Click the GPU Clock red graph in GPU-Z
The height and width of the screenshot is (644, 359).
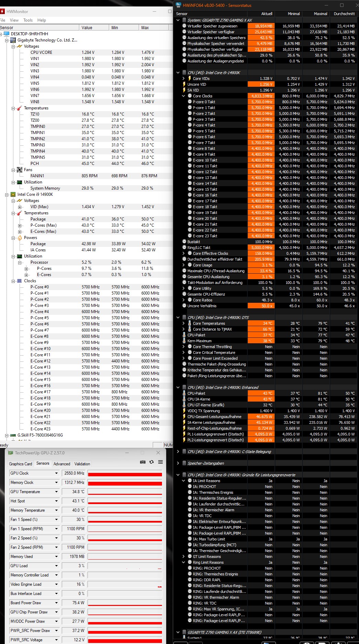125,473
